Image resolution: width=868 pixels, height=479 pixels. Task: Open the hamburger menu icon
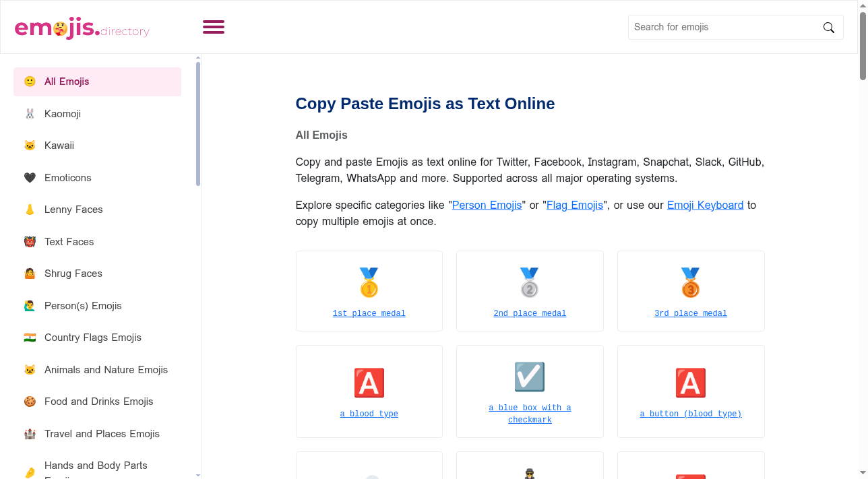(x=214, y=27)
